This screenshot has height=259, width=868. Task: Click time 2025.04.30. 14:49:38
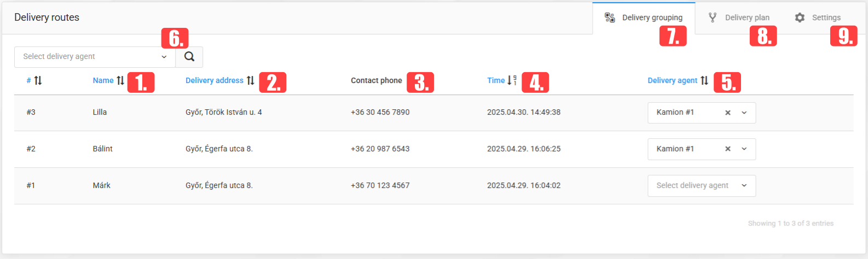pyautogui.click(x=524, y=112)
